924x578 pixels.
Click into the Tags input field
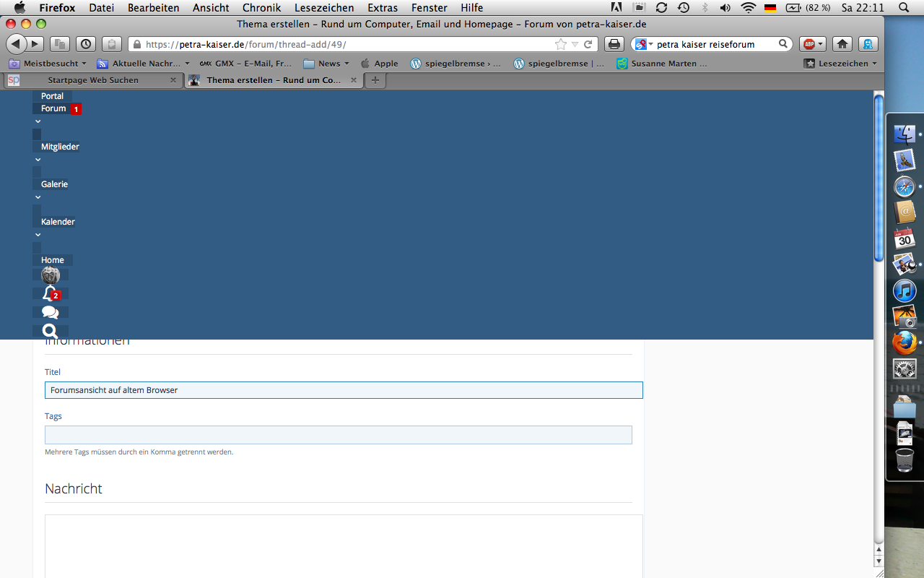tap(338, 435)
